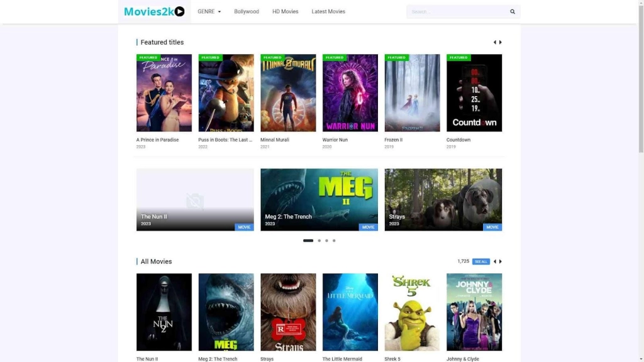Click the search magnifier icon
This screenshot has width=644, height=362.
[x=513, y=12]
